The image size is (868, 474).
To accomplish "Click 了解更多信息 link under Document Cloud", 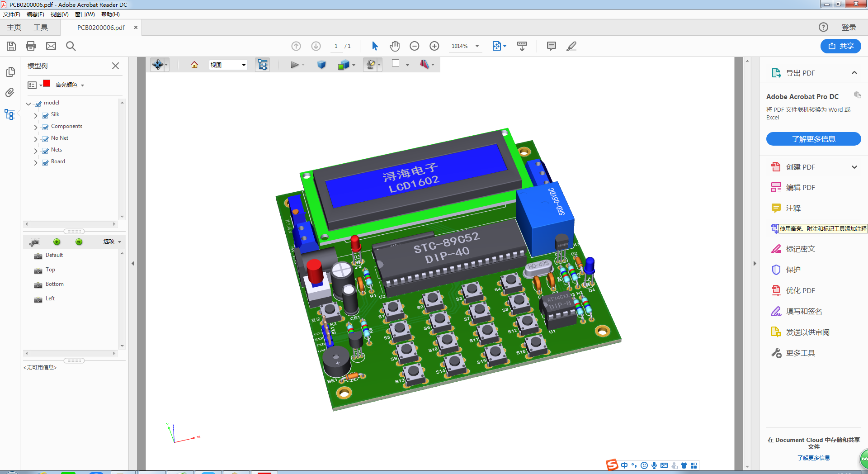I will 813,458.
